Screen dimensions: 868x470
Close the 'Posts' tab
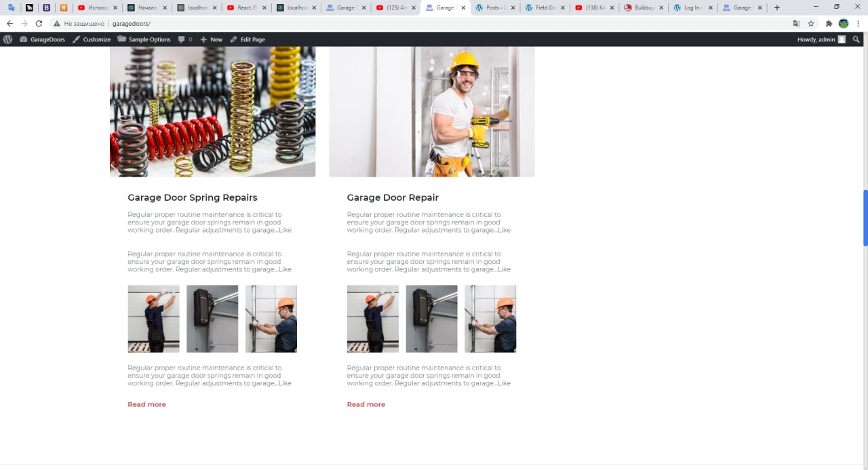tap(513, 8)
